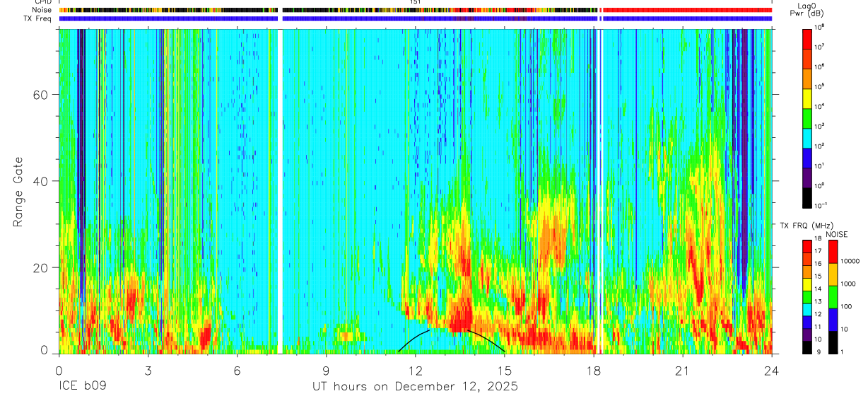This screenshot has height=401, width=868.
Task: Click the red segment of the Lag0 Pwr colorbar
Action: pos(808,38)
